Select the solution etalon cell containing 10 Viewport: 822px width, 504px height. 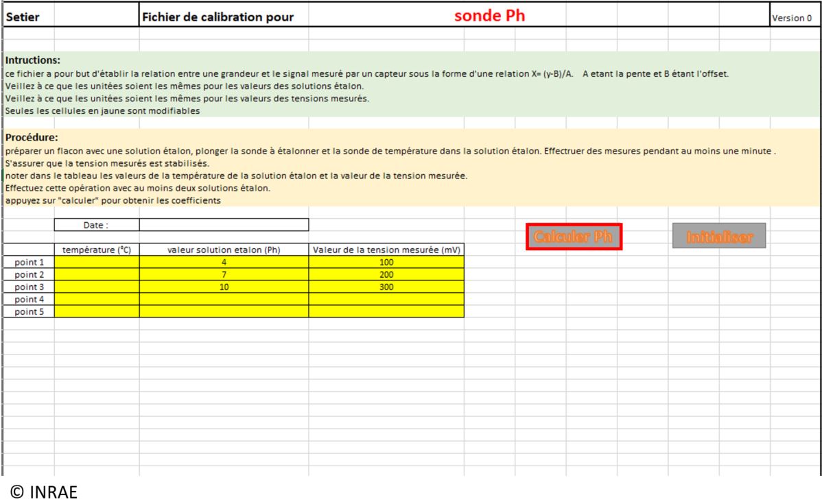[x=224, y=287]
